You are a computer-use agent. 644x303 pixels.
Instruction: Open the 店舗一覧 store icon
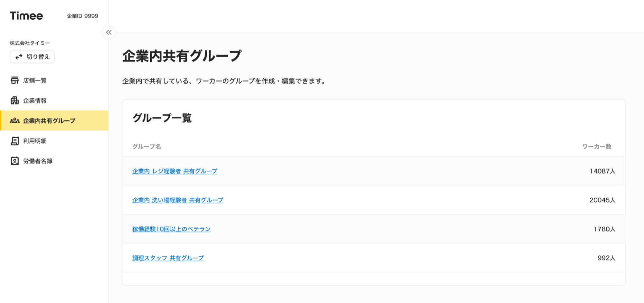tap(14, 80)
